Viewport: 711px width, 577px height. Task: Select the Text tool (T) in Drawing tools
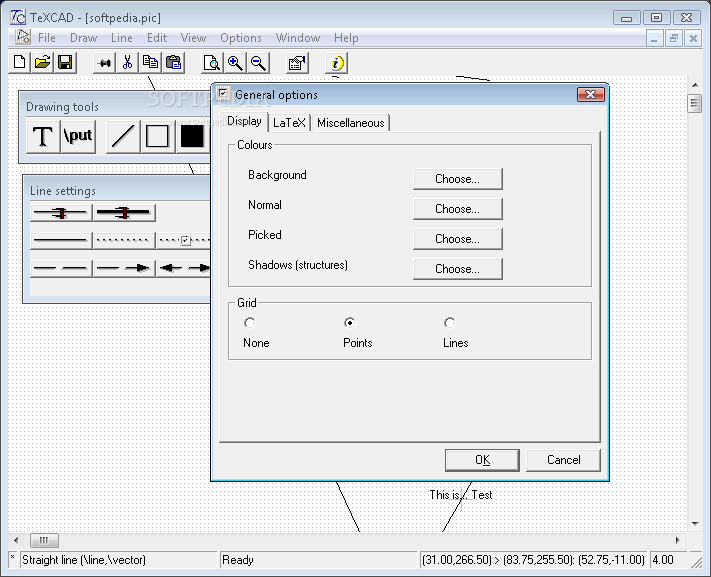point(43,136)
